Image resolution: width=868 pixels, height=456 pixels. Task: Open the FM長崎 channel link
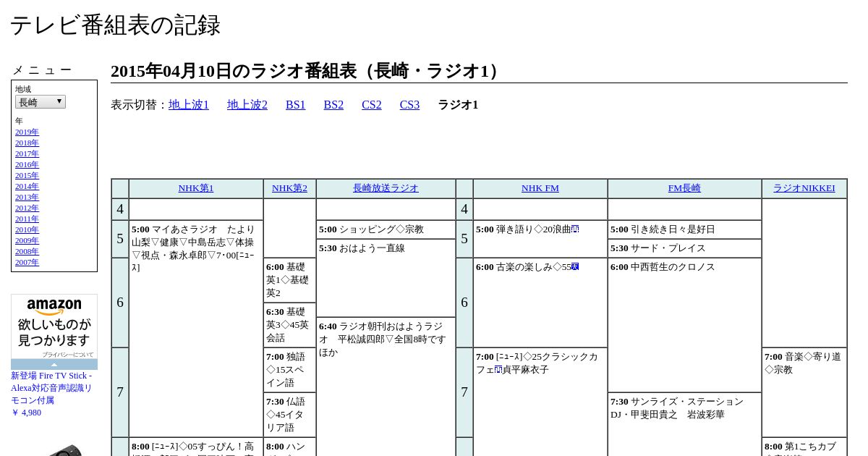(x=684, y=188)
